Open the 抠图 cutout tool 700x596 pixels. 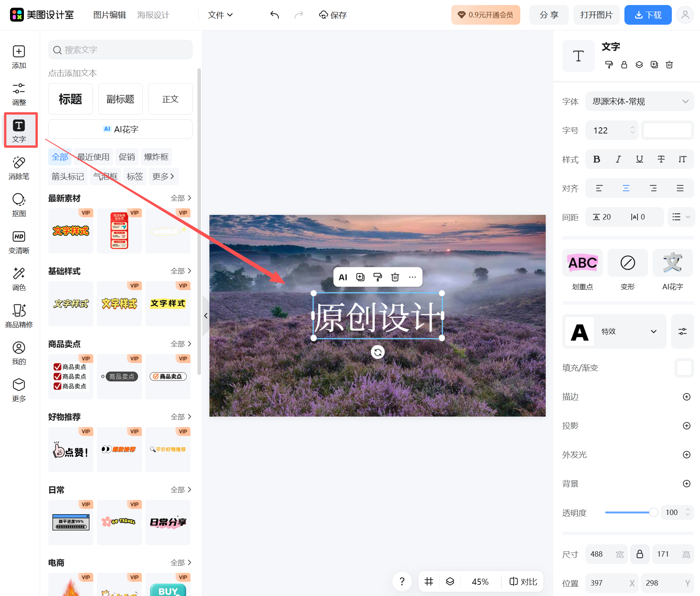(19, 205)
